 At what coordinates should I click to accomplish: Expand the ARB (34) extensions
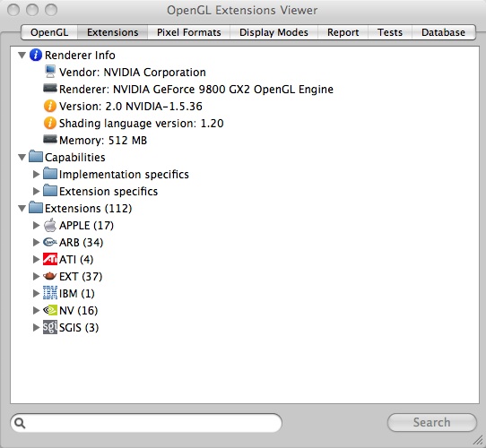click(x=36, y=242)
